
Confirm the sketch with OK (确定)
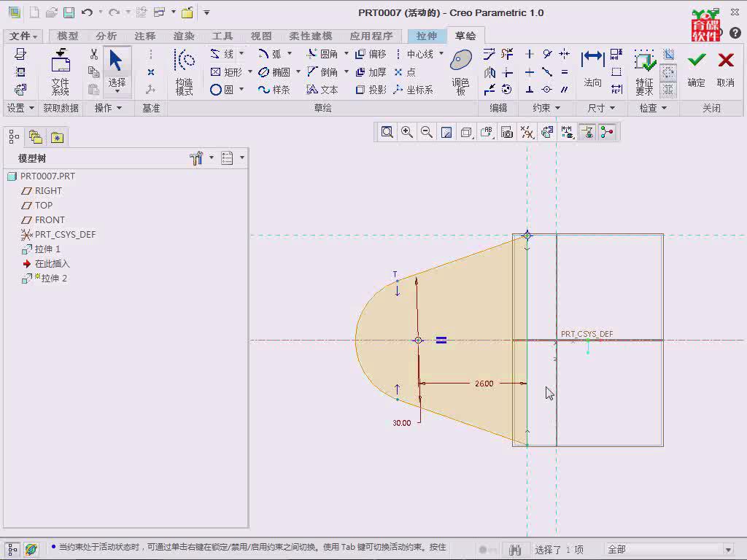pos(696,69)
